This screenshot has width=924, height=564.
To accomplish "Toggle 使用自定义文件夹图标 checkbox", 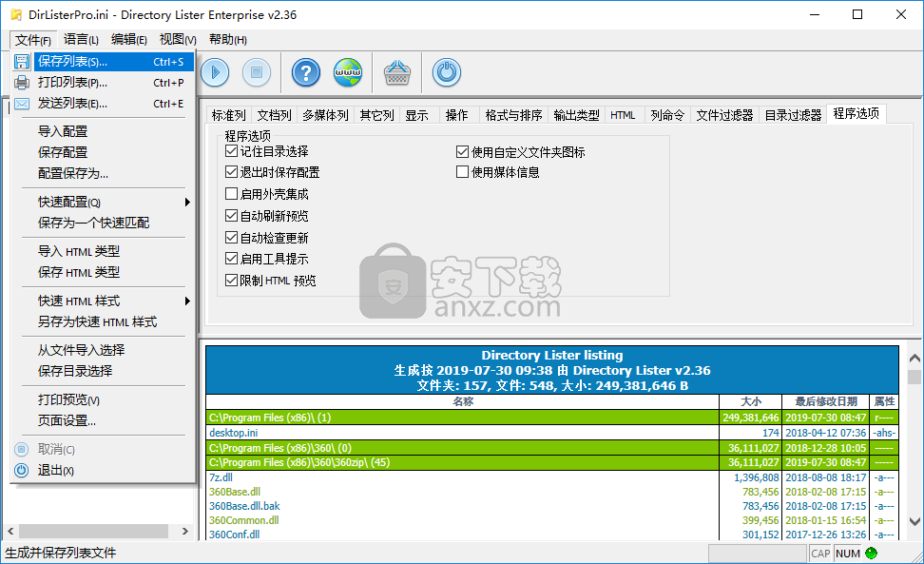I will 463,152.
